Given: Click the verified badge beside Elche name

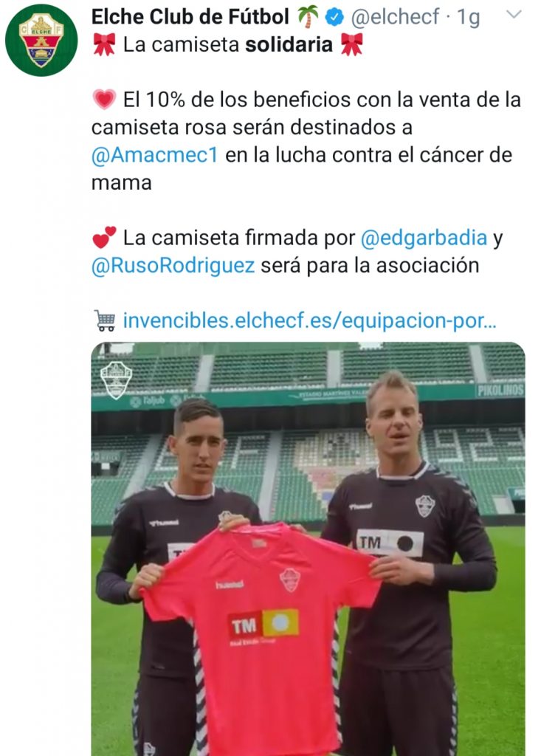Looking at the screenshot, I should [334, 18].
